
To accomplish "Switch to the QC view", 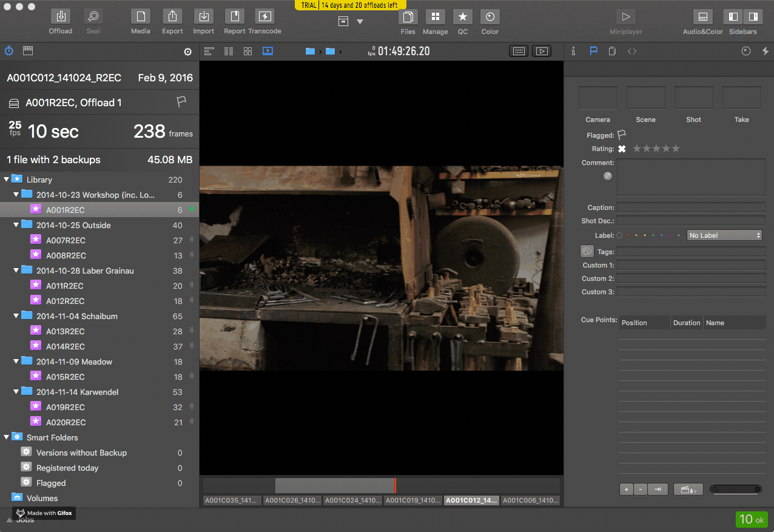I will (463, 17).
